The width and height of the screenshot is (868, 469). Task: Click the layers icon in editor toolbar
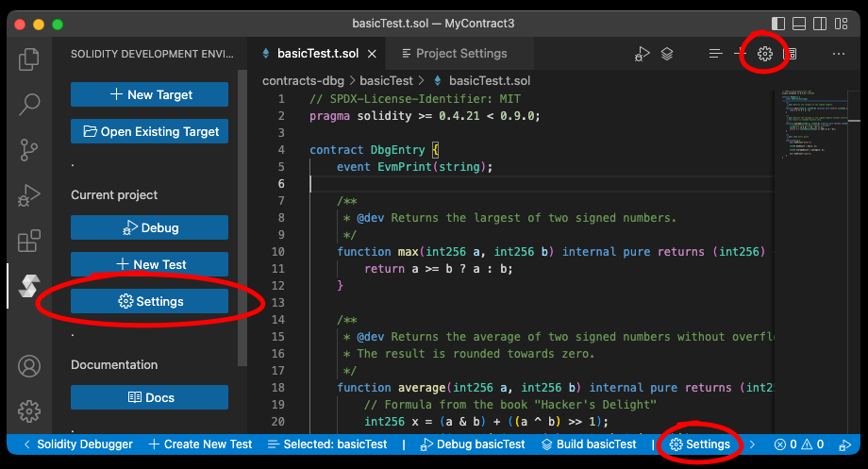pyautogui.click(x=667, y=54)
